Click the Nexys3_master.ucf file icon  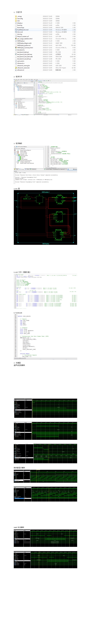[x=16, y=36]
